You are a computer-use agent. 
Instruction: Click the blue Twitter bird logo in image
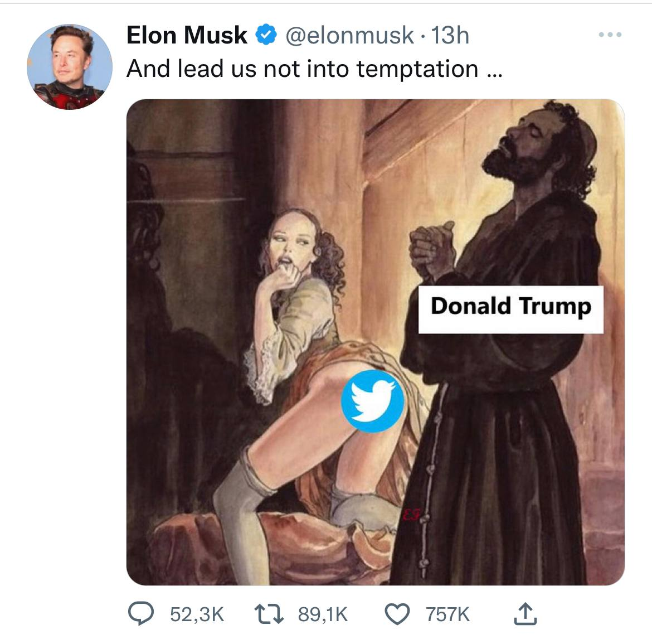pyautogui.click(x=372, y=401)
